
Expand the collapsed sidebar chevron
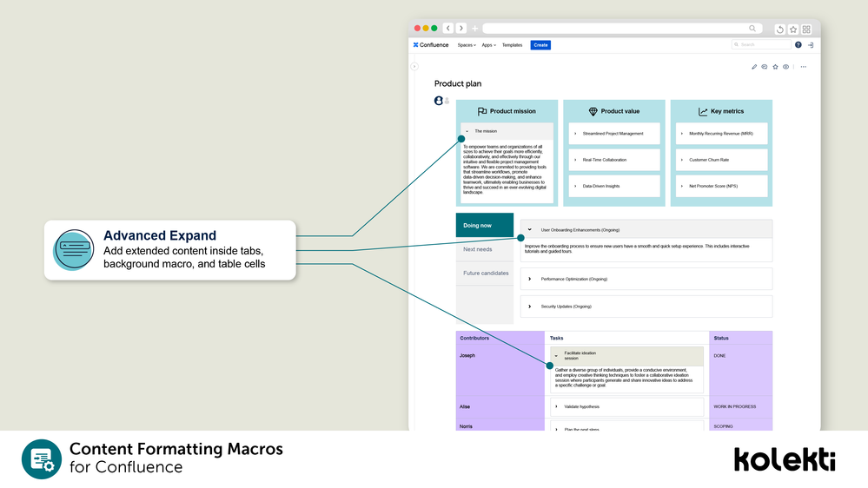point(414,66)
